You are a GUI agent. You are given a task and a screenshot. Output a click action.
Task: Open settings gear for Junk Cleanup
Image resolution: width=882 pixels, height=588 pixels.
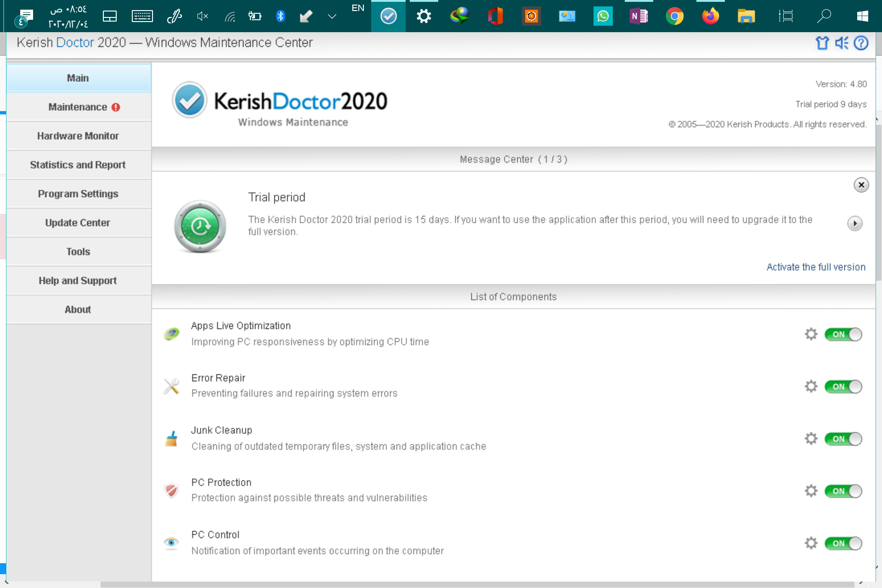811,439
